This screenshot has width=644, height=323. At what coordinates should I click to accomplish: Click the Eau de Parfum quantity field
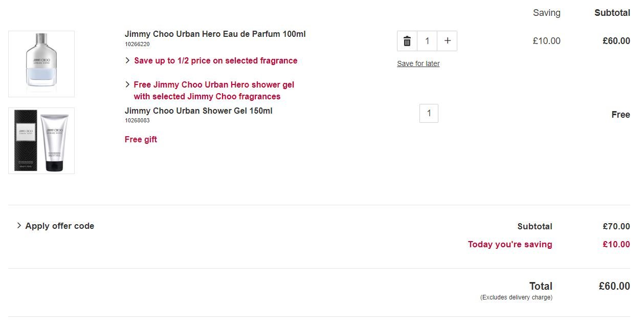click(x=427, y=41)
